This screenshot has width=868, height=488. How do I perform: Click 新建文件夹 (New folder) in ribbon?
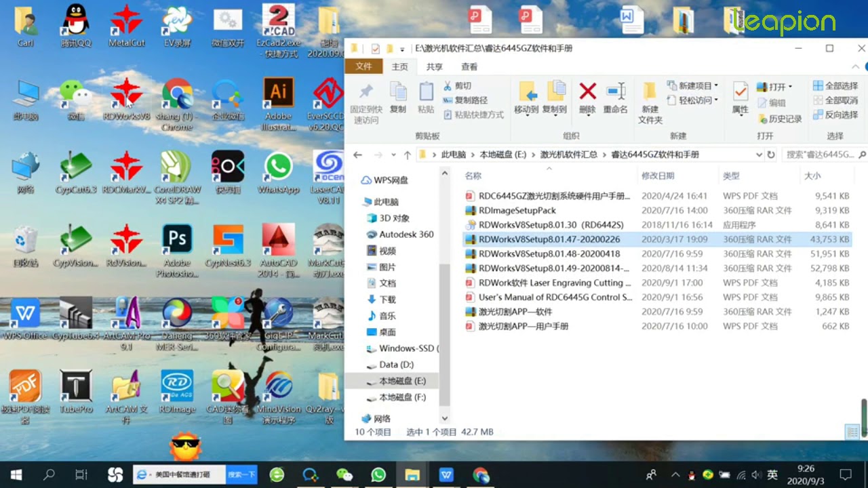tap(650, 103)
